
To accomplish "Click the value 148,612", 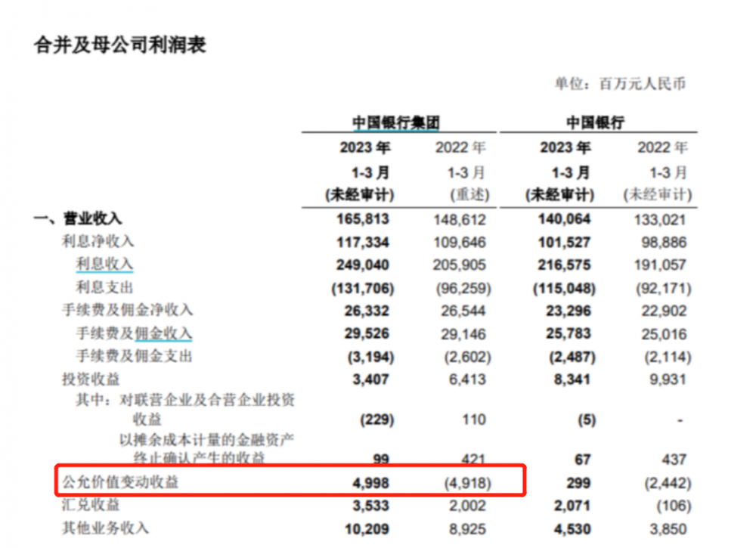I will click(460, 220).
